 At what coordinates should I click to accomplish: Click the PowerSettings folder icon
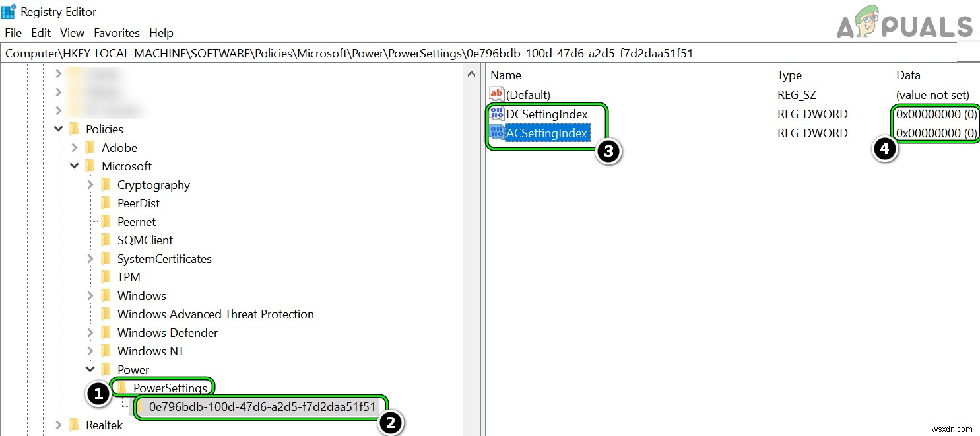121,387
